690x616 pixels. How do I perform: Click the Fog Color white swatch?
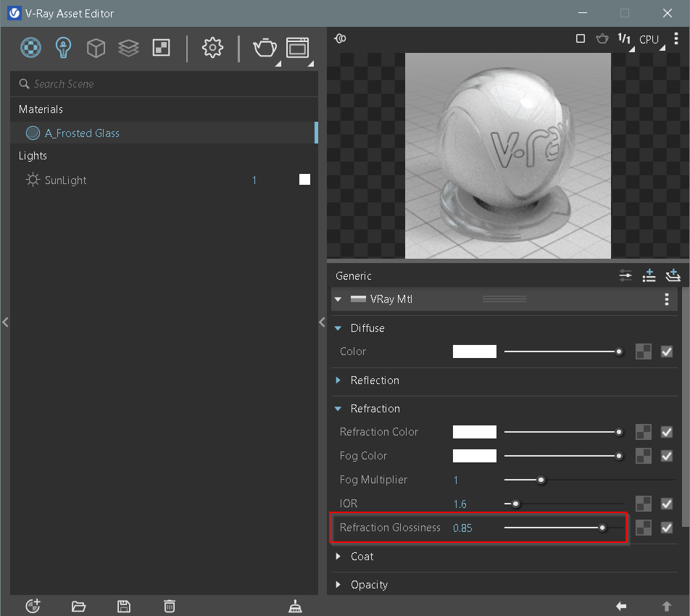pos(474,456)
